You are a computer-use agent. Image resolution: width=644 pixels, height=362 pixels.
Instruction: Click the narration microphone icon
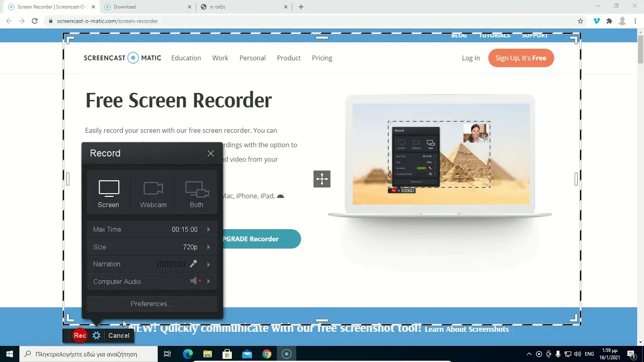pyautogui.click(x=193, y=263)
